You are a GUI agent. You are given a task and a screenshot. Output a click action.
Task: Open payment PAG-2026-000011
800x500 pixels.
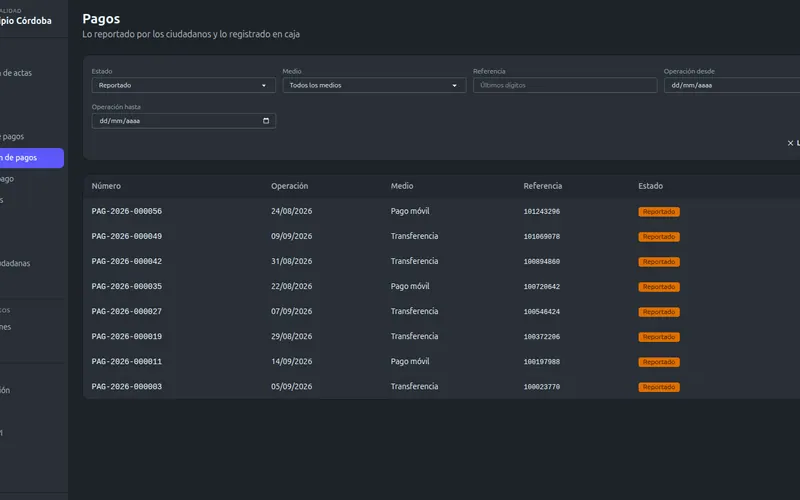(127, 361)
